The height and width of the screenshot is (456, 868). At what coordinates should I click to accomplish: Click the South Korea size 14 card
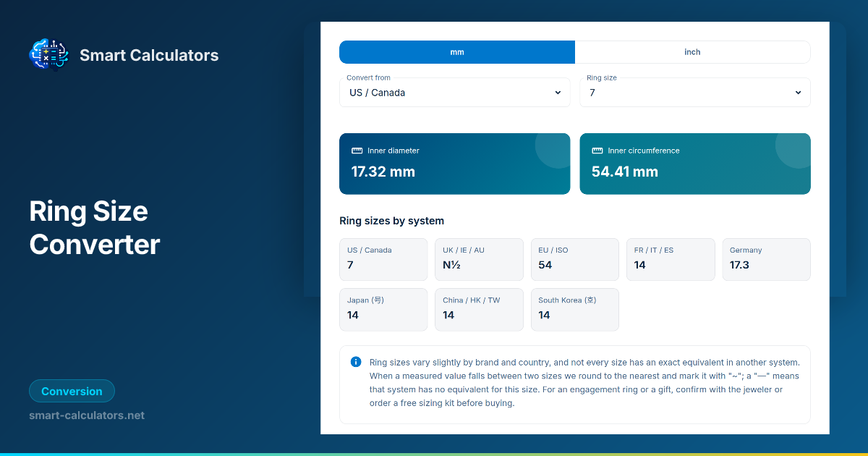pos(575,309)
